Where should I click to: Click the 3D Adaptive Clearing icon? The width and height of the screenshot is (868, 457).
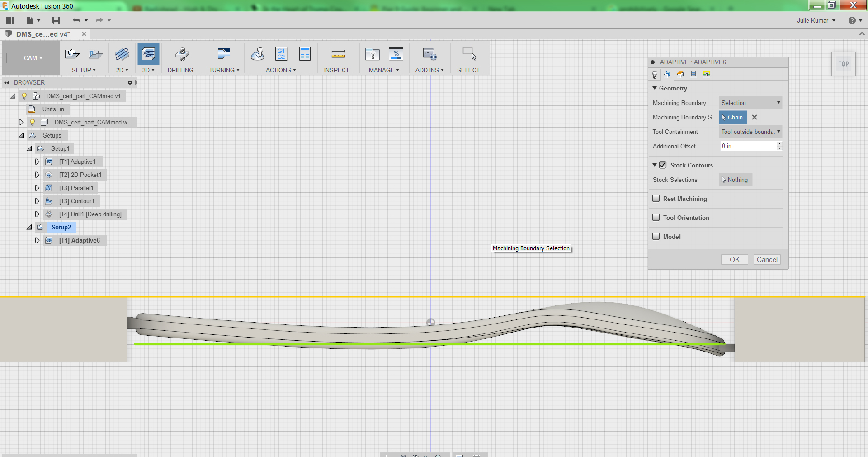148,54
